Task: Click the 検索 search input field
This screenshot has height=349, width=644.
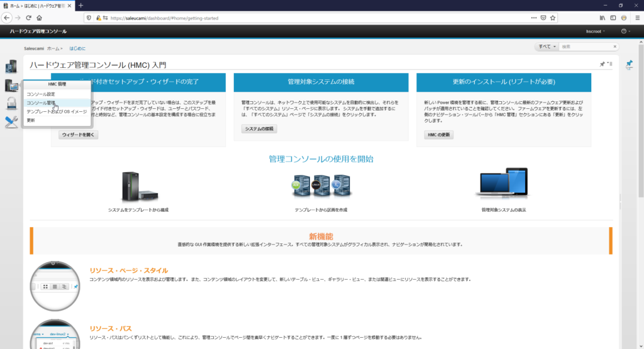Action: tap(588, 47)
